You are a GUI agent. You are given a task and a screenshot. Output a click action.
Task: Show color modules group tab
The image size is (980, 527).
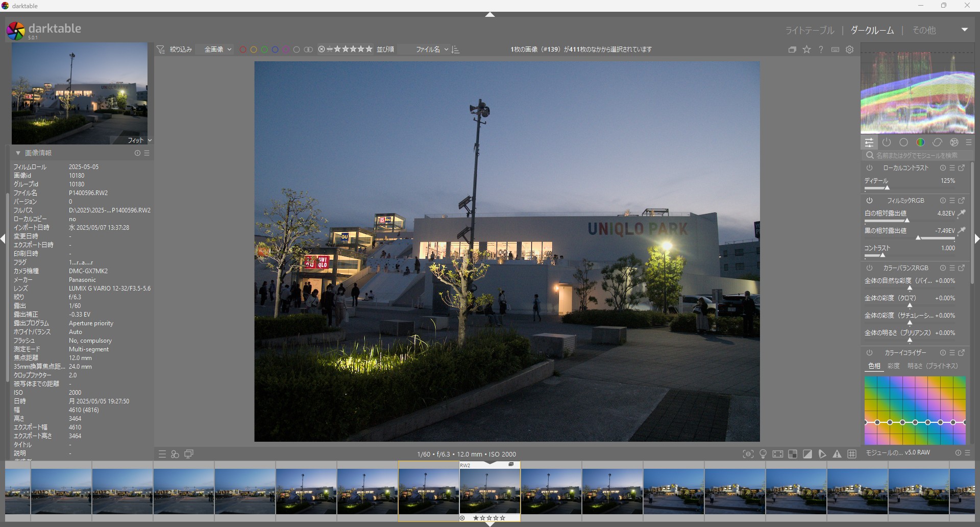pyautogui.click(x=921, y=142)
